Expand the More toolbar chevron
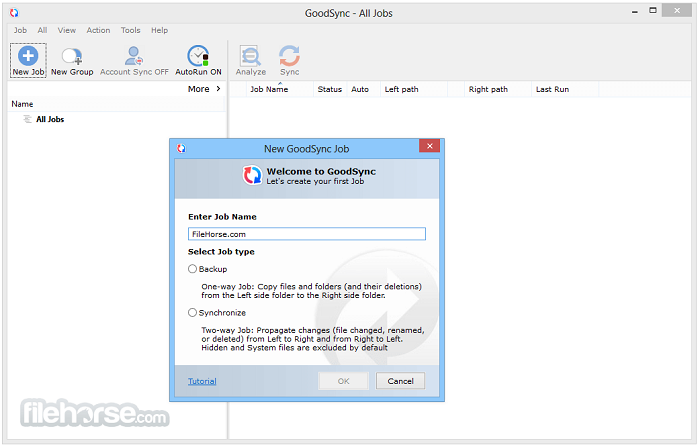This screenshot has width=700, height=447. point(218,88)
